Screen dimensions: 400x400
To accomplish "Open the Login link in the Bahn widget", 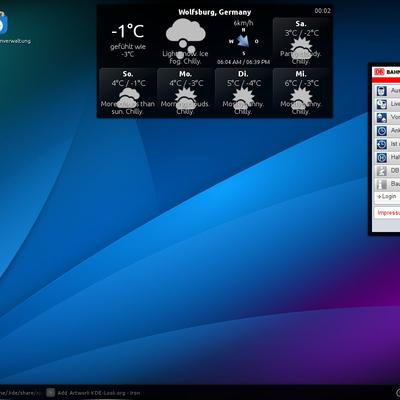I will click(x=387, y=196).
